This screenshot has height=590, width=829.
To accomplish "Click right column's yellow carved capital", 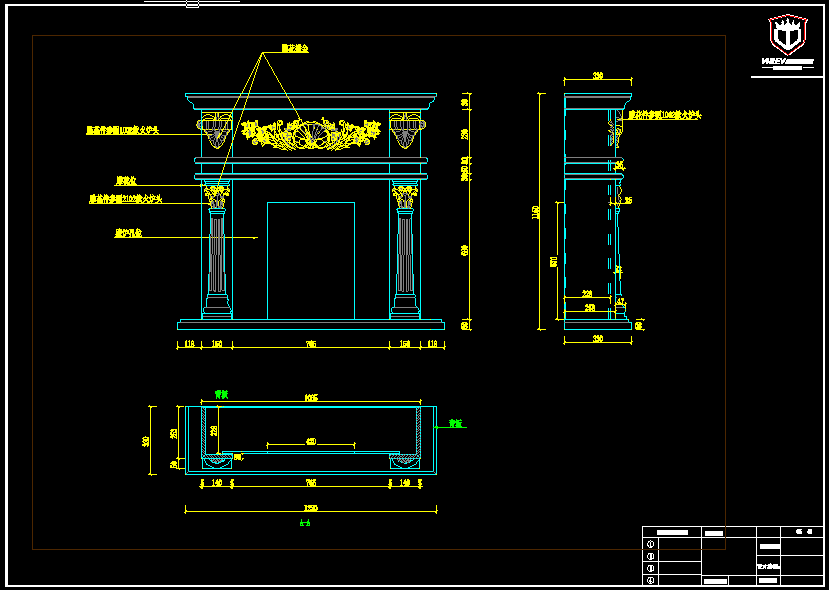I will [404, 193].
